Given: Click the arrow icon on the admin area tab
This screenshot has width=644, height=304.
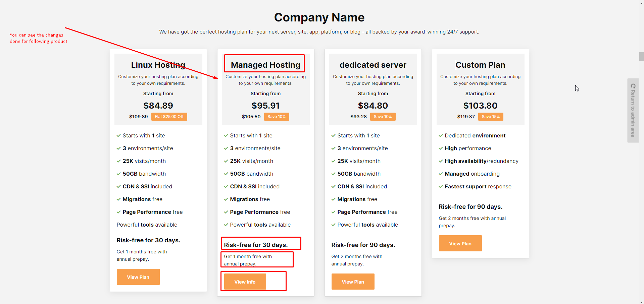Looking at the screenshot, I should 633,86.
